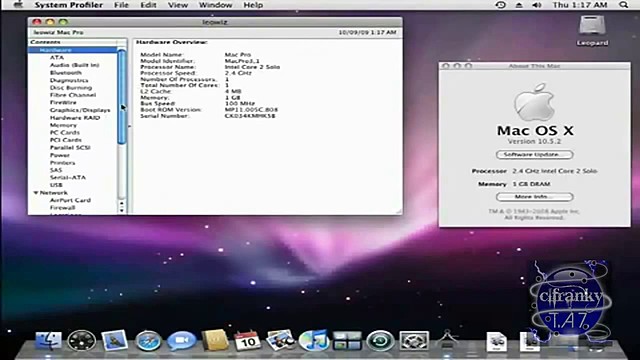
Task: Open Time Machine from the Dock
Action: pos(380,340)
